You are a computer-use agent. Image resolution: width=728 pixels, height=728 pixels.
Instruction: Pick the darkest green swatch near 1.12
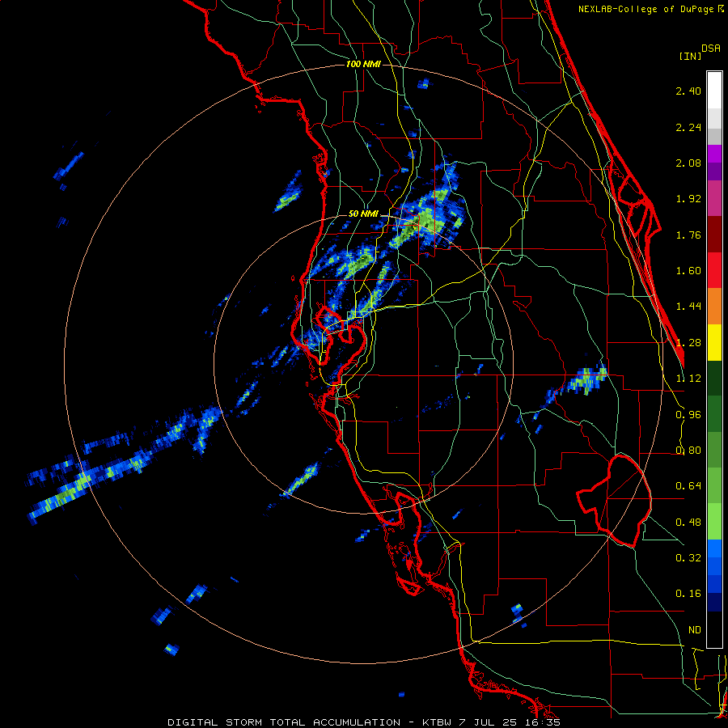(714, 378)
